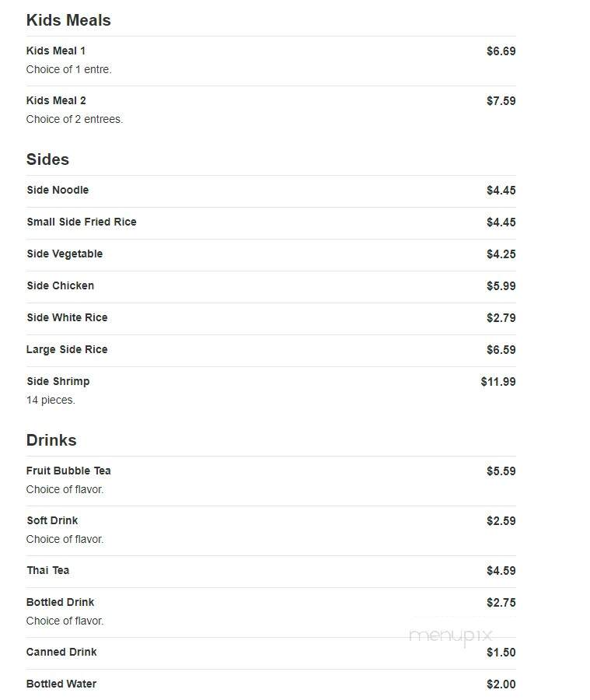The height and width of the screenshot is (700, 590).
Task: Select Small Side Fried Rice
Action: point(271,222)
